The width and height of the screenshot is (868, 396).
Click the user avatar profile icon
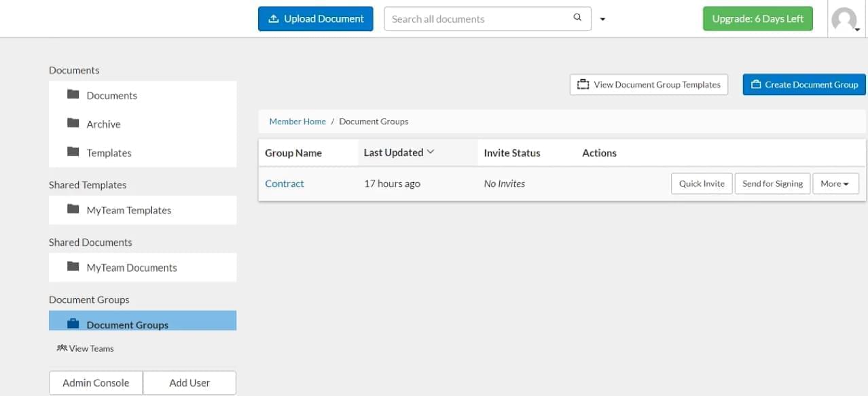pos(844,20)
